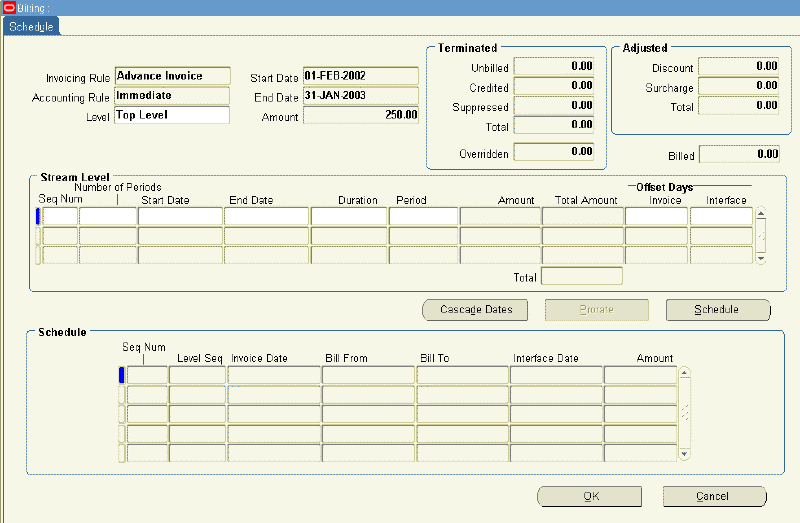The image size is (800, 523).
Task: Click Stream Level first row Total Amount field
Action: point(583,216)
